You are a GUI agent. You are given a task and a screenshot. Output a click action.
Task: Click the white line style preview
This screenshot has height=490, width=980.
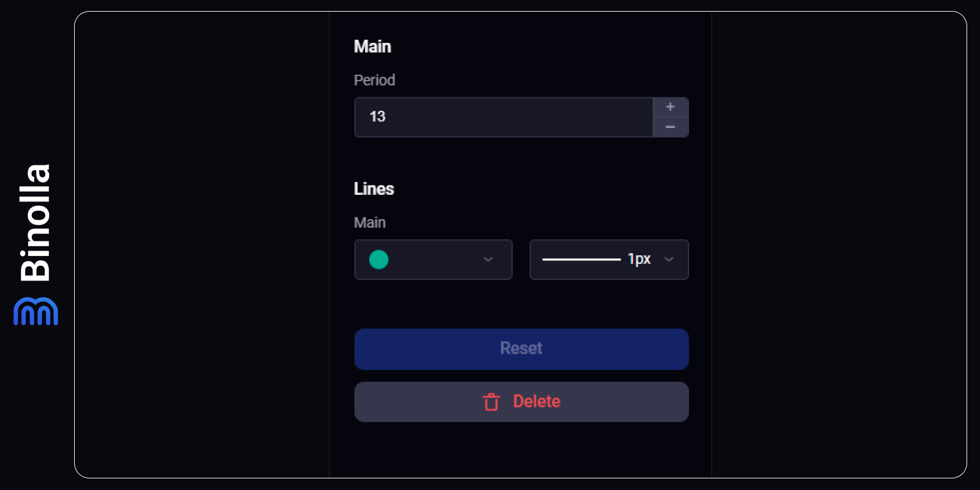(x=581, y=260)
